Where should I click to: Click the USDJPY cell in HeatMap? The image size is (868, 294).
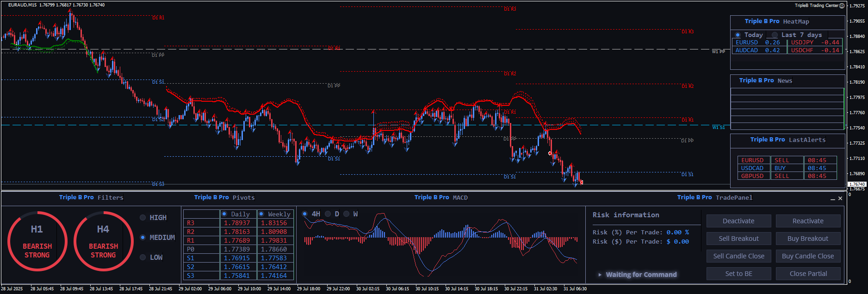pyautogui.click(x=802, y=43)
